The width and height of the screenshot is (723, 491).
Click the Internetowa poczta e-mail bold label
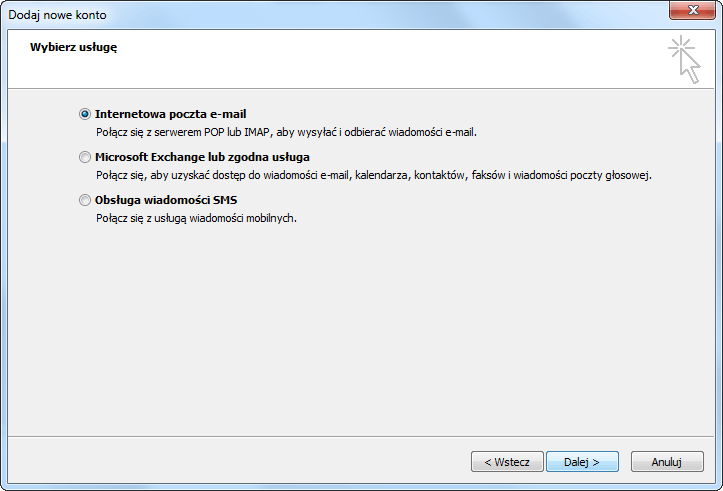171,114
